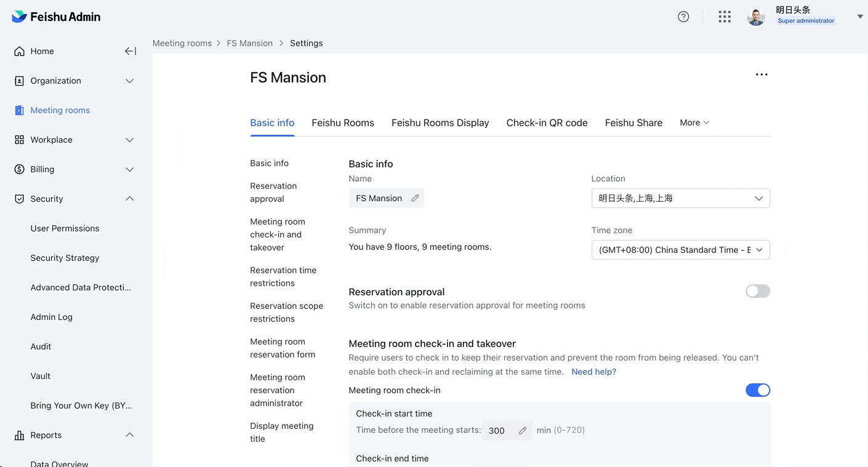Open the Reports sidebar icon
The height and width of the screenshot is (467, 868).
click(x=18, y=435)
